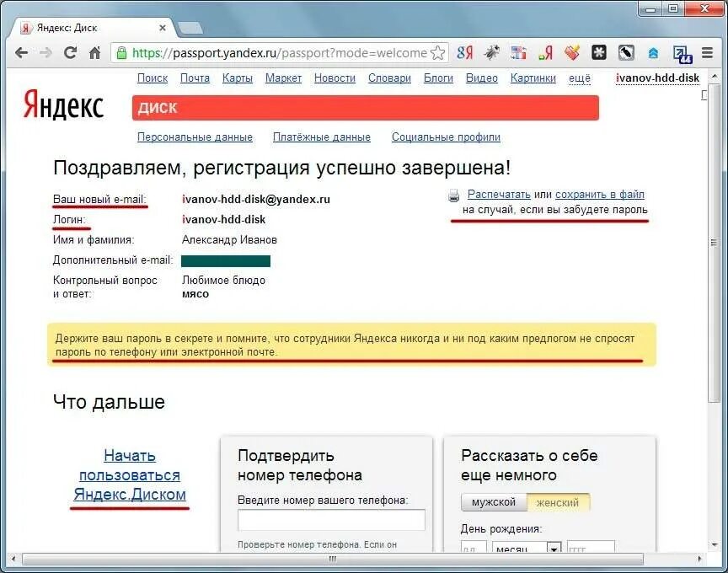This screenshot has width=728, height=573.
Task: Open Маркет in top navigation
Action: tap(283, 78)
